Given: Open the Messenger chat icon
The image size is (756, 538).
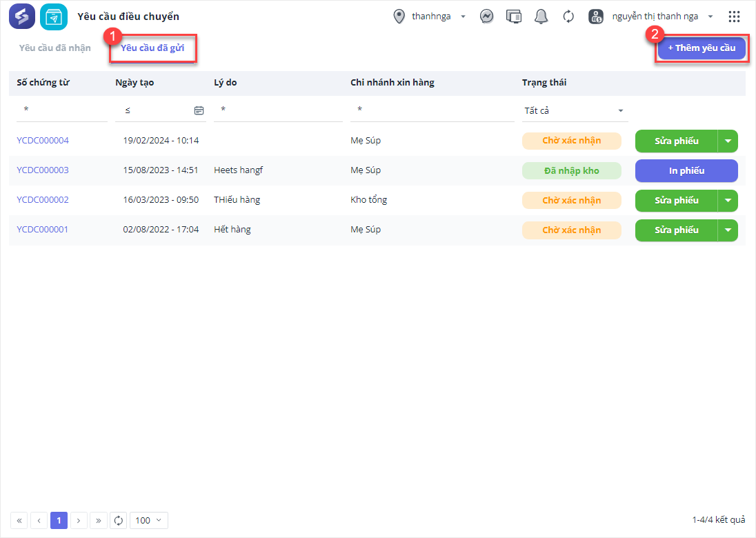Looking at the screenshot, I should coord(486,17).
